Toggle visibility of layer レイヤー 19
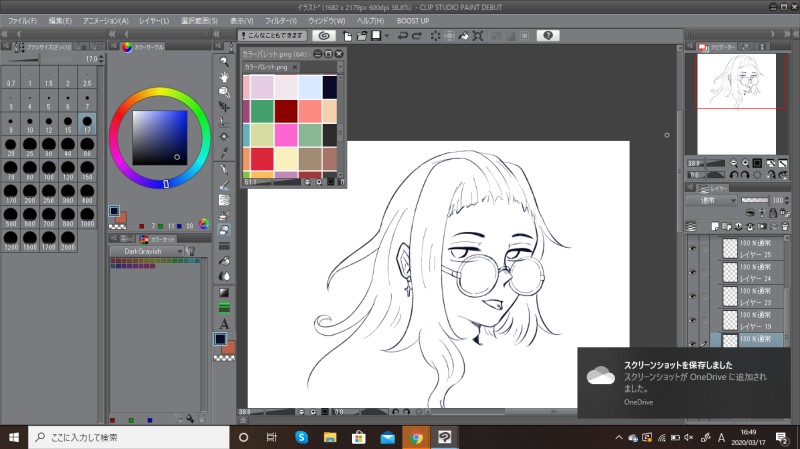This screenshot has height=449, width=800. [692, 320]
